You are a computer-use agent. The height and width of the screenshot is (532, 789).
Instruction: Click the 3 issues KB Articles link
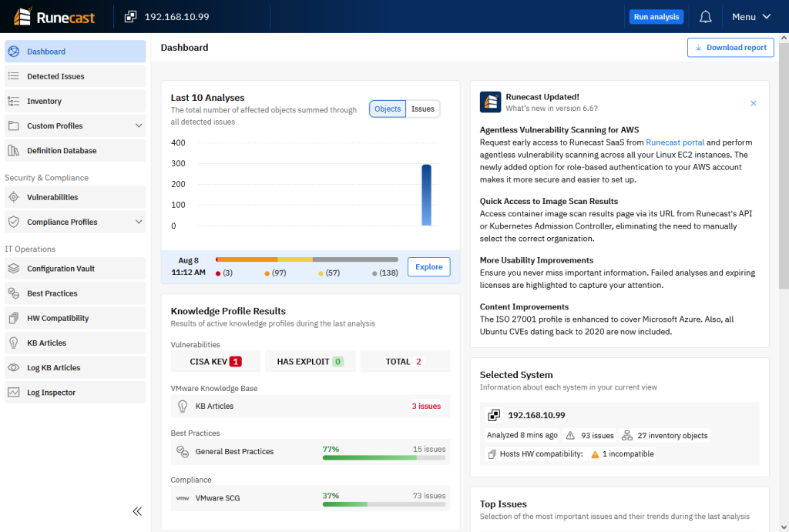[x=426, y=407]
